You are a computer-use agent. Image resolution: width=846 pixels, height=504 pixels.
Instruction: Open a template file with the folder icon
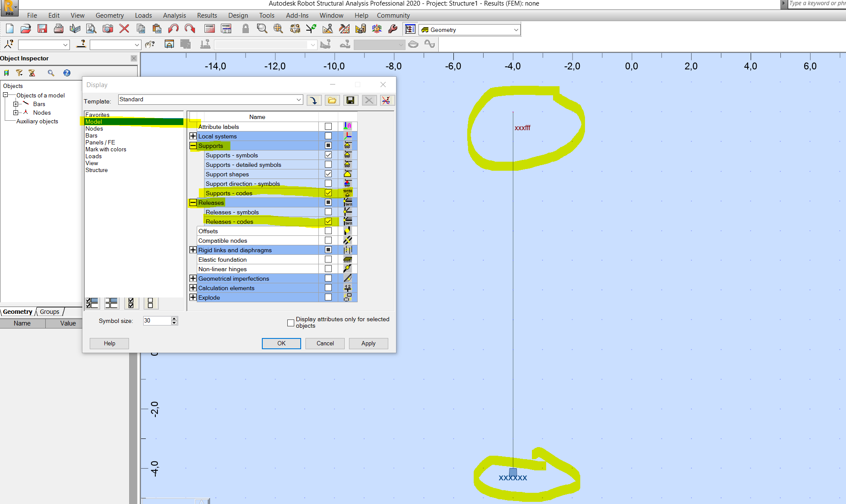(332, 100)
